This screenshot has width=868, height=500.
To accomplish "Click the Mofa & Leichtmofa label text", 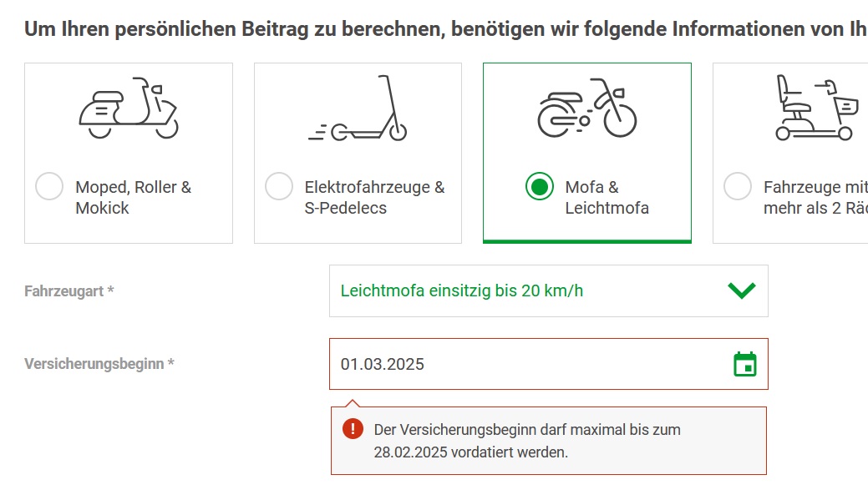I will click(606, 198).
